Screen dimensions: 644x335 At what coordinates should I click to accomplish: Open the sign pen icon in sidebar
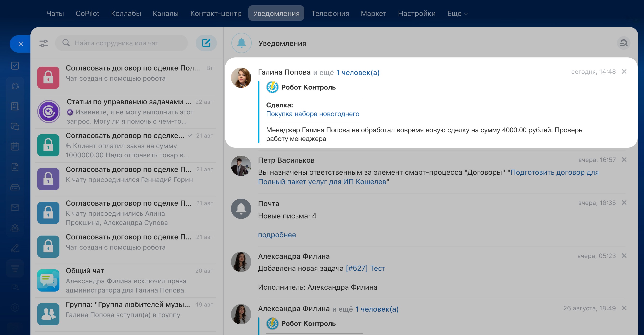pos(15,248)
